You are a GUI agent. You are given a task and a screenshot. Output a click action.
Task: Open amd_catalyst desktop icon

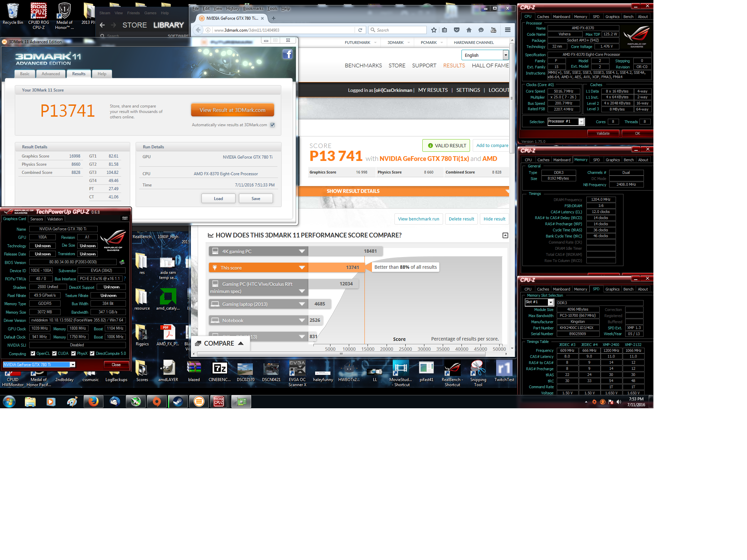point(168,299)
